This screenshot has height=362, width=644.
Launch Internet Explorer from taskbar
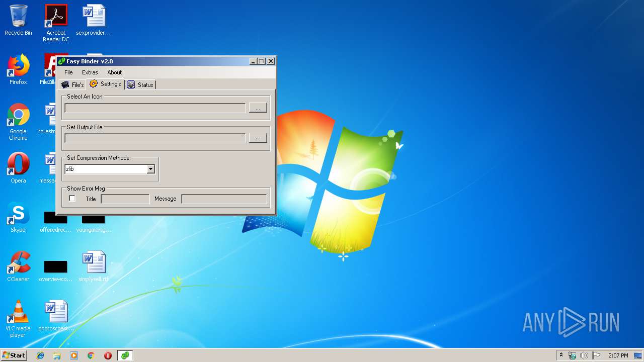click(x=40, y=355)
